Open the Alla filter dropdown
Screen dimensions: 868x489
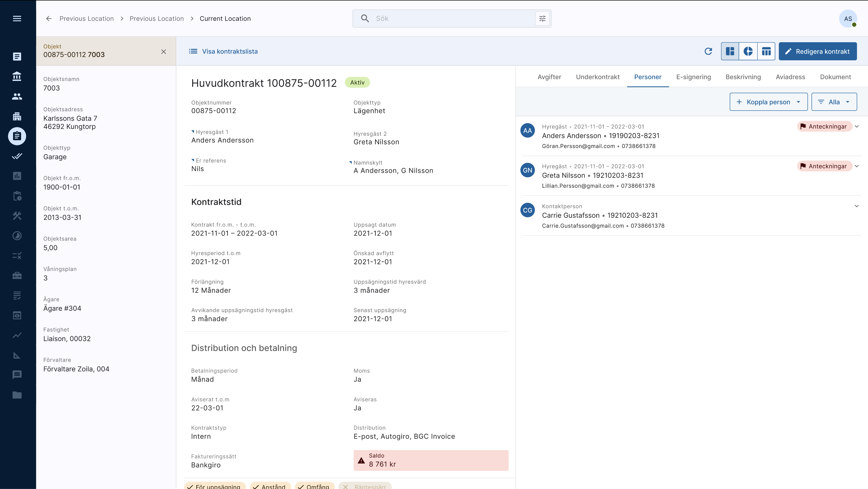834,102
